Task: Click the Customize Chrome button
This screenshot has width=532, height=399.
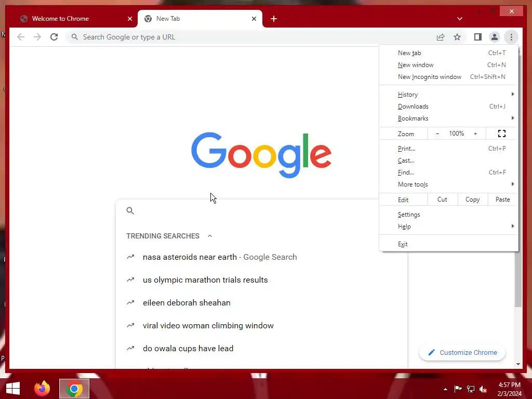Action: (x=462, y=353)
